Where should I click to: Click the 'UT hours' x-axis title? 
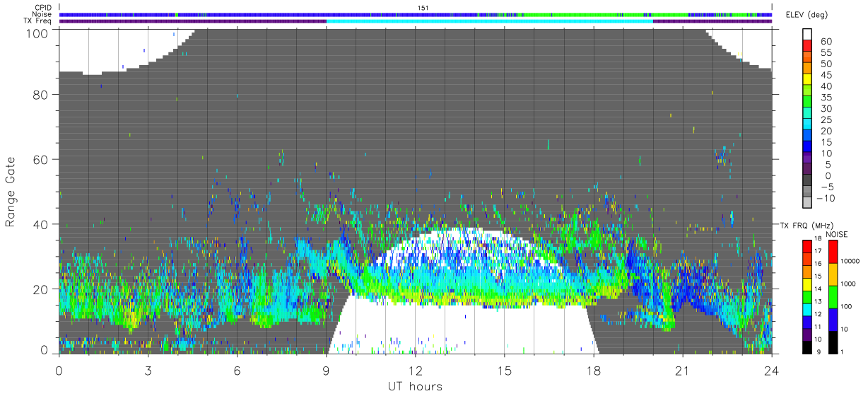(415, 386)
